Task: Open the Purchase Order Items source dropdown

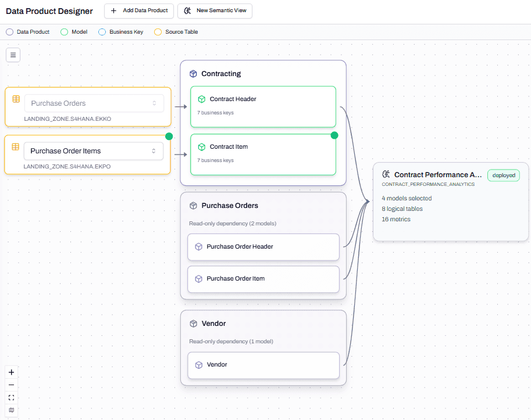Action: pos(94,151)
